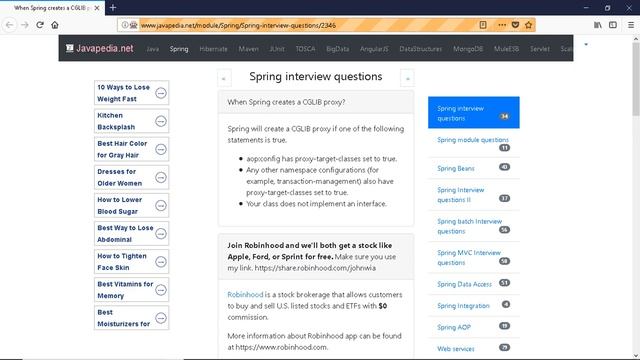Open 'Spring Beans' category
640x360 pixels.
pos(473,168)
